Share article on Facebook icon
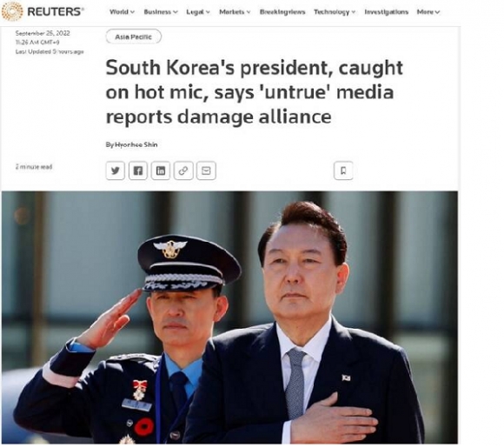 (138, 170)
